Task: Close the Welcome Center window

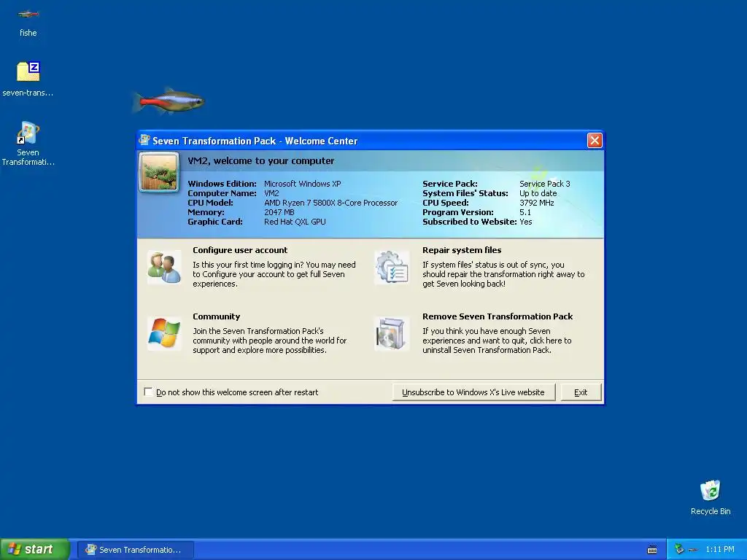Action: click(594, 141)
